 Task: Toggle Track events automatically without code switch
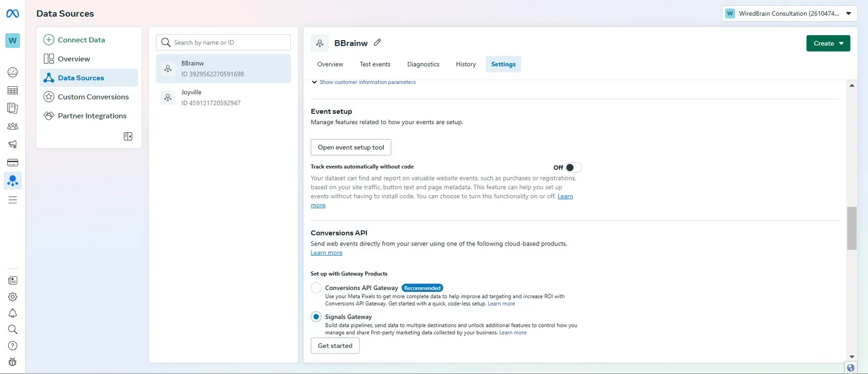coord(573,167)
